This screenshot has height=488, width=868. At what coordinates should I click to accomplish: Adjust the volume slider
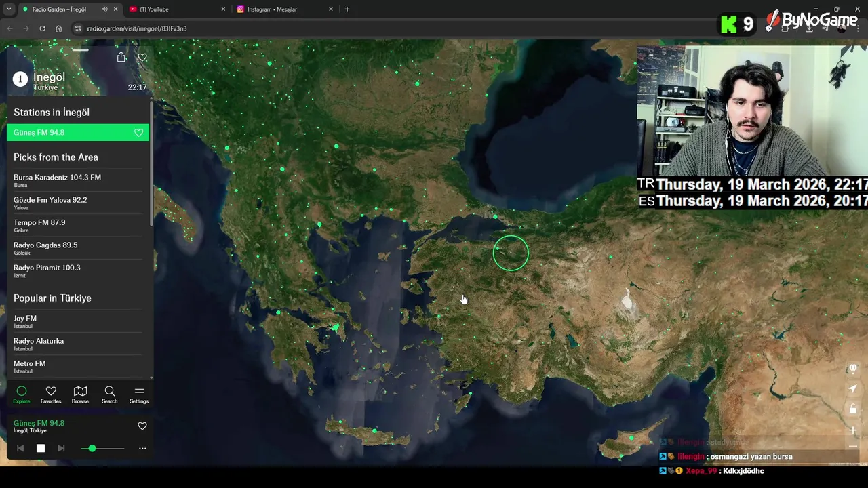pyautogui.click(x=103, y=448)
